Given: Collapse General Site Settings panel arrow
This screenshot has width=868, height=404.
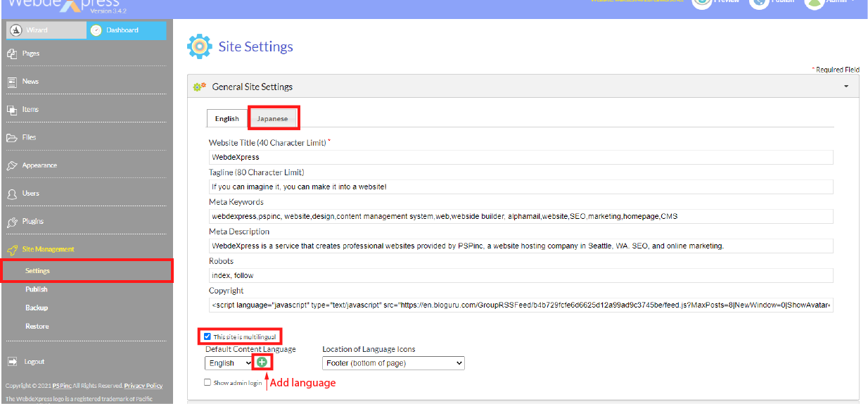Looking at the screenshot, I should pos(846,87).
